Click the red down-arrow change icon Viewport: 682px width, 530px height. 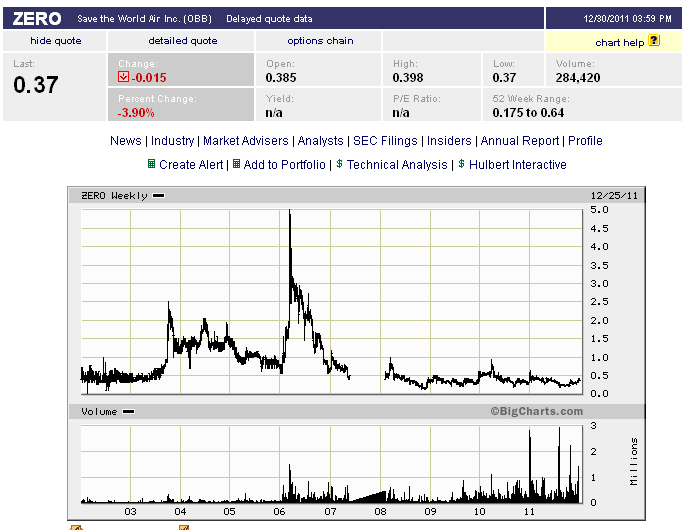pyautogui.click(x=123, y=77)
